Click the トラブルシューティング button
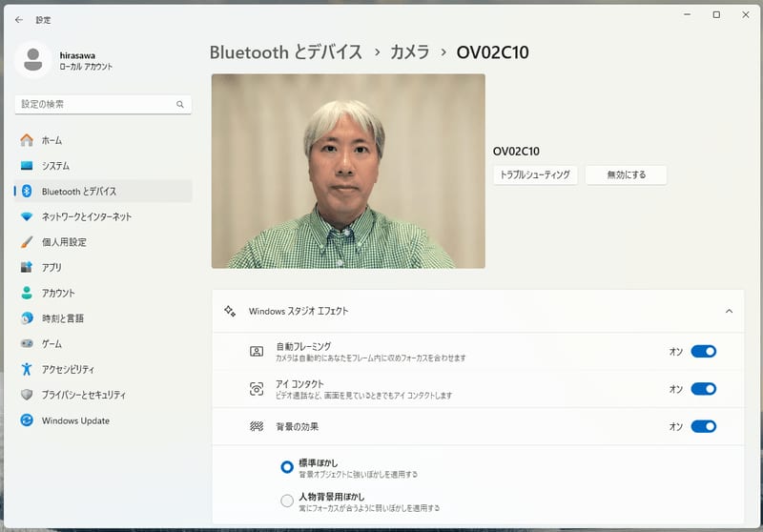Viewport: 763px width, 532px height. point(535,175)
